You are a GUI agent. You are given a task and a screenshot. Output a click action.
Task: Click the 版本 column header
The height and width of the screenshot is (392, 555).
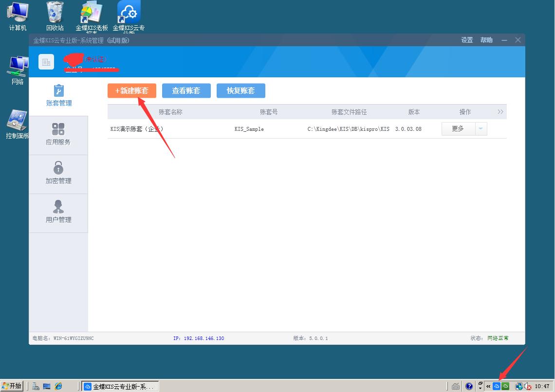[414, 112]
